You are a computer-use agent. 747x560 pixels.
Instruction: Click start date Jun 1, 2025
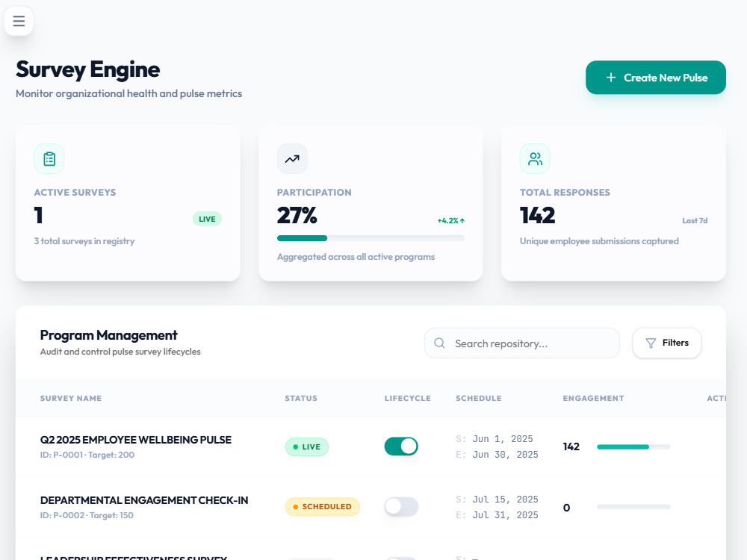503,438
